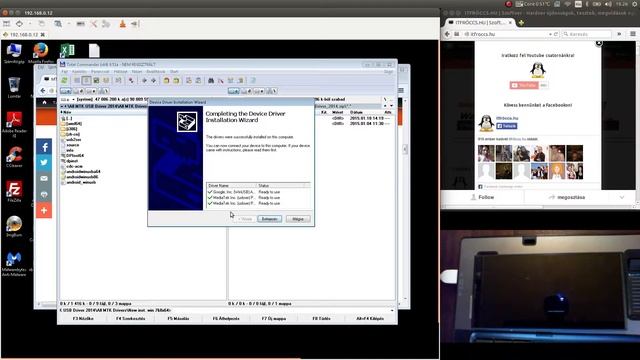Select the blank document desktop icon
Screen dimensions: 640x360
click(94, 51)
